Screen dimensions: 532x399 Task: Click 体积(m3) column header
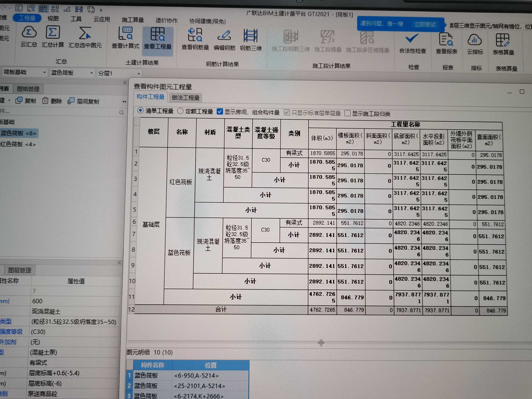coord(322,138)
